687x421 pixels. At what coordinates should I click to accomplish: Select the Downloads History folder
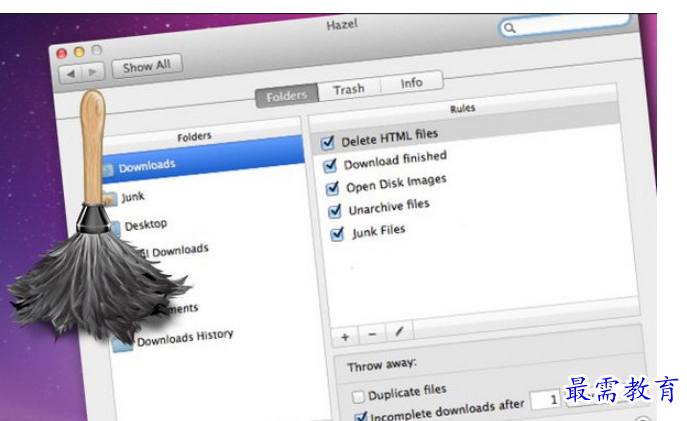(185, 337)
